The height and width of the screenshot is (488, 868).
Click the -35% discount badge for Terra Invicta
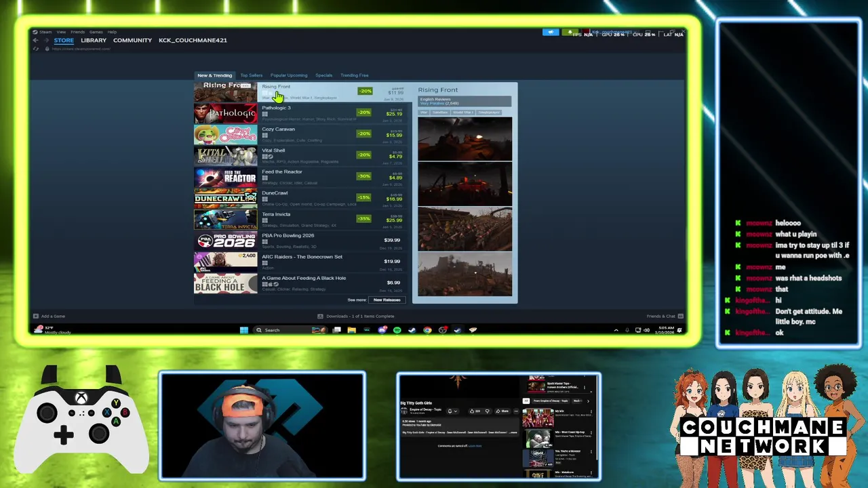(364, 219)
